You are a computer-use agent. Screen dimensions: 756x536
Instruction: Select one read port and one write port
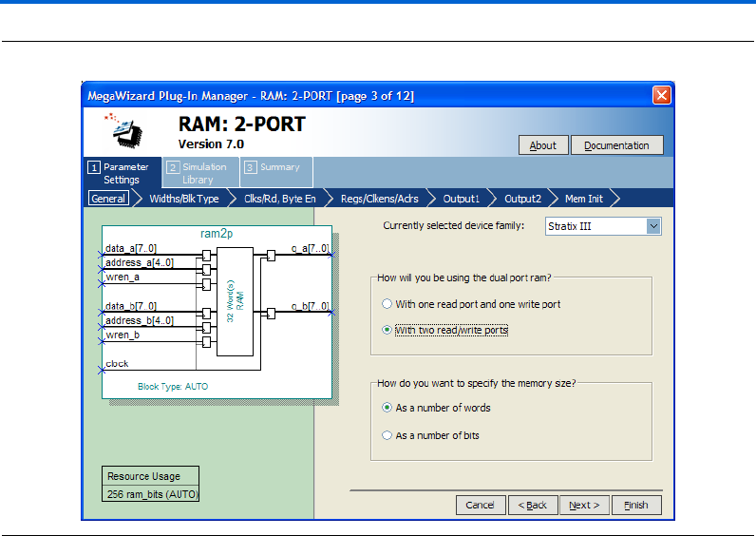coord(471,304)
